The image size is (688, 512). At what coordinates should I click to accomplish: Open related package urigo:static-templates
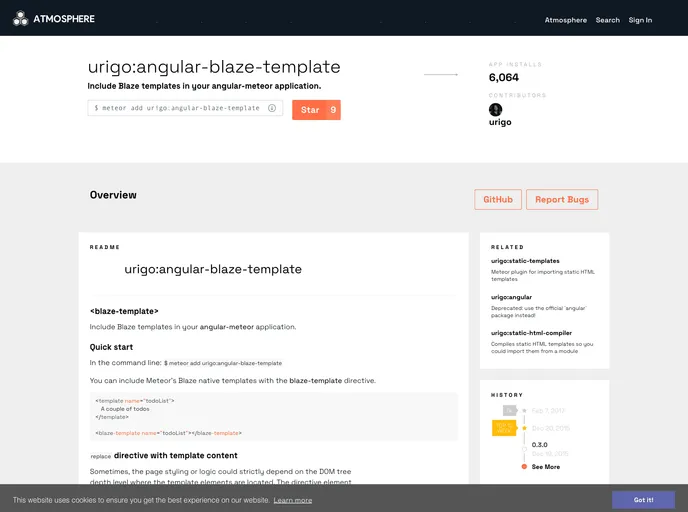coord(525,261)
